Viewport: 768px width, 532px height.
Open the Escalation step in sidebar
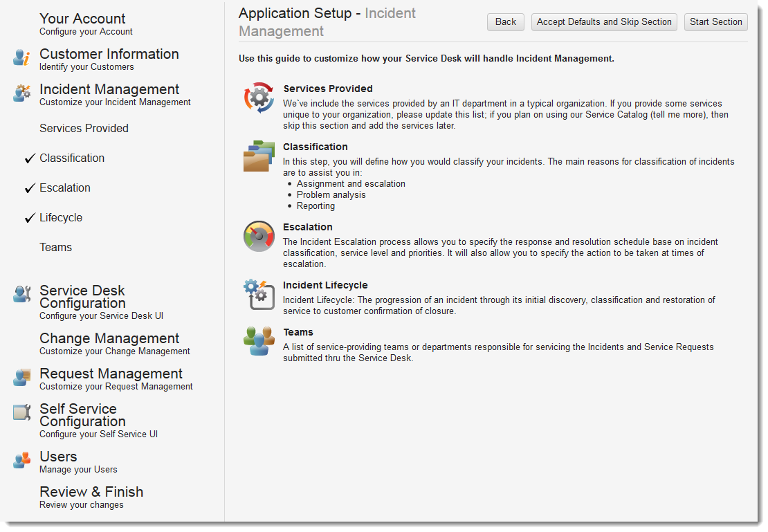pyautogui.click(x=65, y=188)
